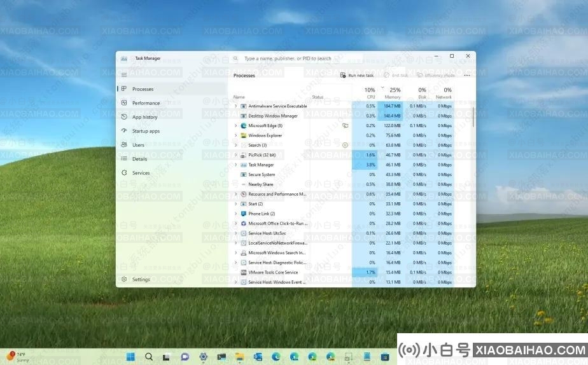Expand the Task Manager process row

[x=236, y=165]
